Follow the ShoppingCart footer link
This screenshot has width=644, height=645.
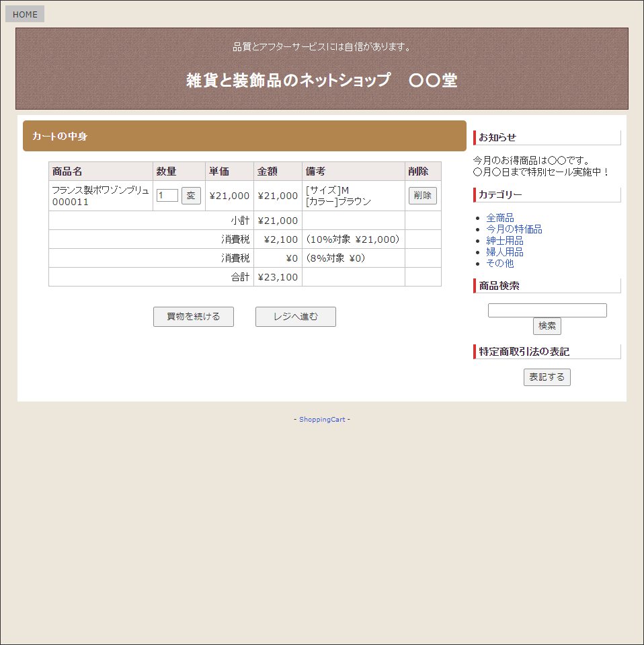click(x=322, y=420)
